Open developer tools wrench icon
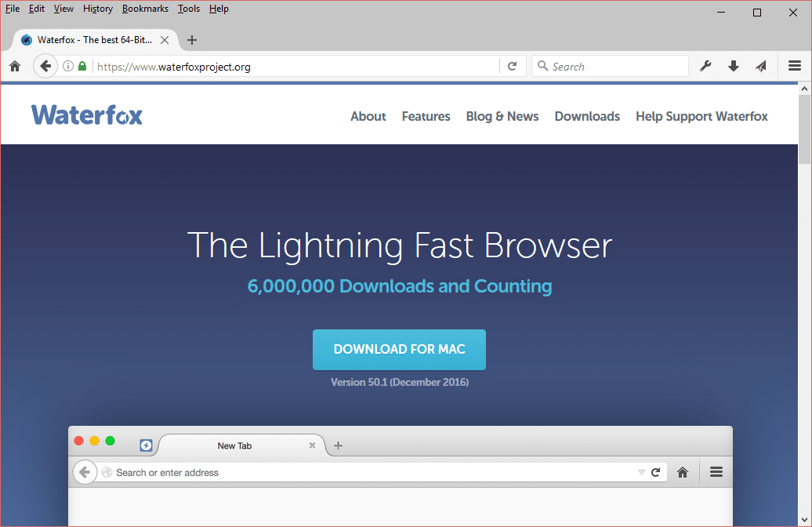Viewport: 812px width, 527px height. (705, 67)
